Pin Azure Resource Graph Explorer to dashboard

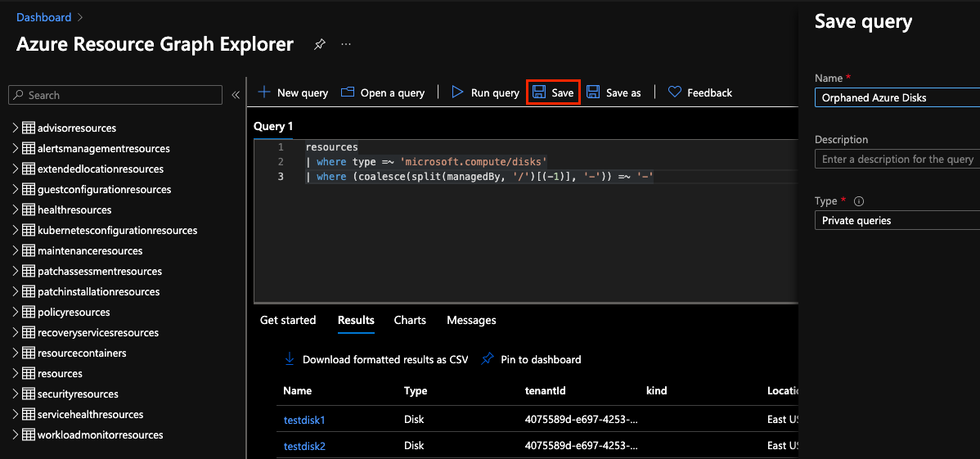[319, 45]
